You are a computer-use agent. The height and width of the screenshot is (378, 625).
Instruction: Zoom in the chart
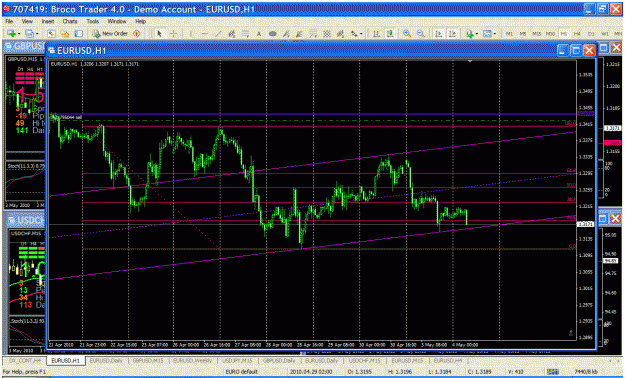pos(407,34)
